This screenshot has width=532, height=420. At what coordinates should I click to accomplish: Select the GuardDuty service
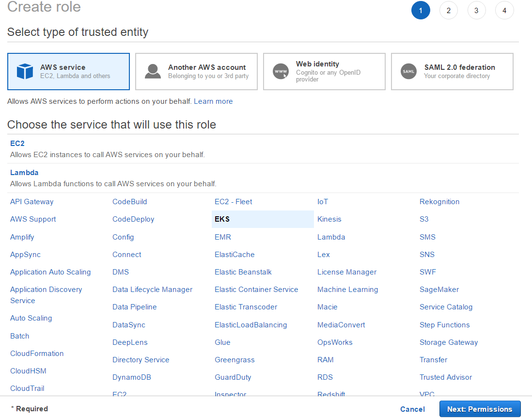click(x=233, y=377)
